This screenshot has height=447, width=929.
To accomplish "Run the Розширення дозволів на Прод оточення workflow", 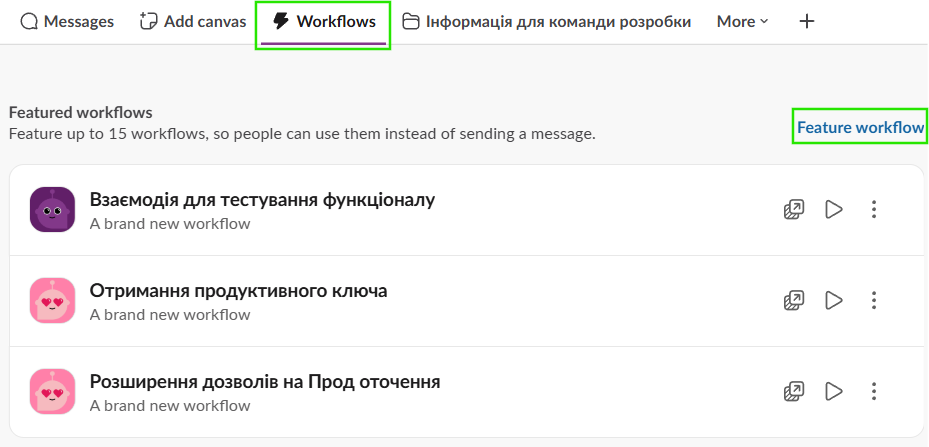I will pyautogui.click(x=834, y=391).
